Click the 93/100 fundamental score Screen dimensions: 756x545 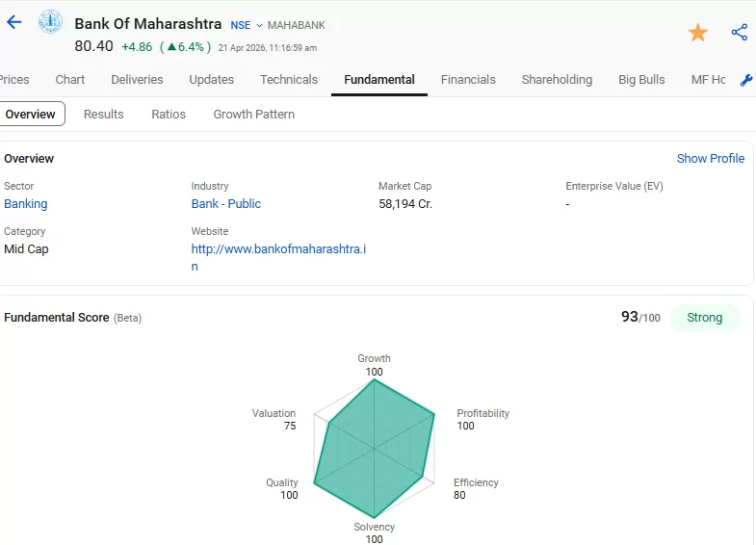tap(640, 317)
